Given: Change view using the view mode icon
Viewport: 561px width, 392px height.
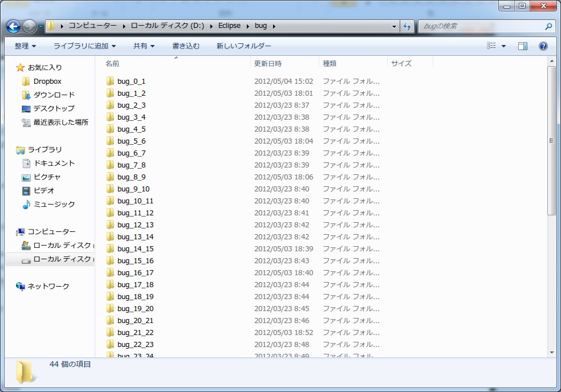Looking at the screenshot, I should pos(491,46).
